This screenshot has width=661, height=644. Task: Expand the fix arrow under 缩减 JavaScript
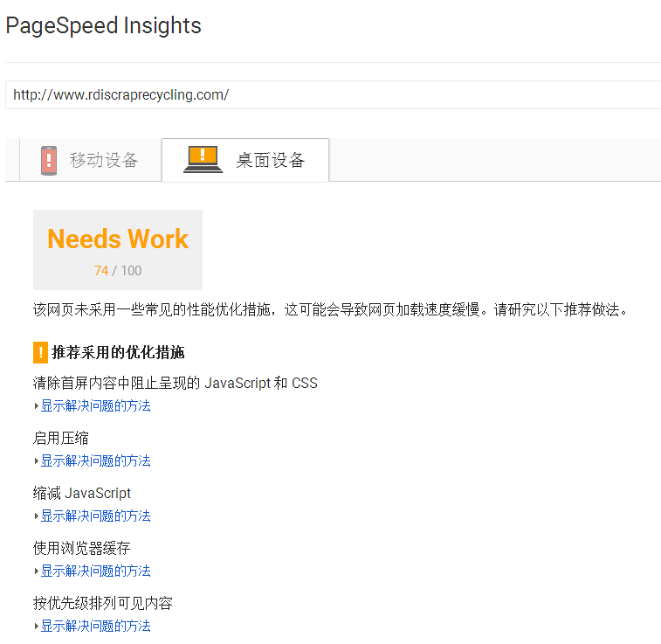(37, 516)
